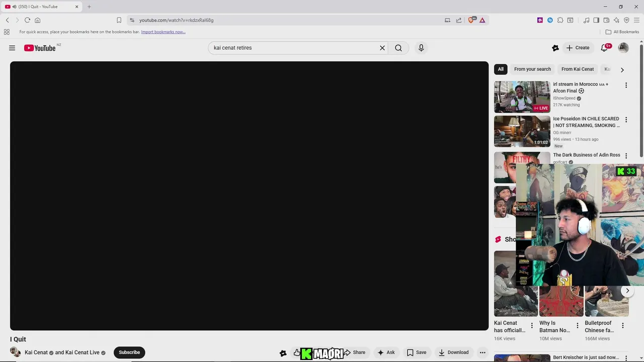Clear the search box with the X icon

(x=382, y=48)
